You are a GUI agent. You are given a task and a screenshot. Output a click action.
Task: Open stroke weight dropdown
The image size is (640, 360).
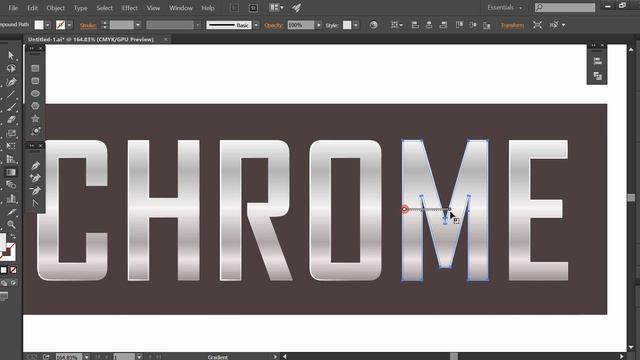138,25
